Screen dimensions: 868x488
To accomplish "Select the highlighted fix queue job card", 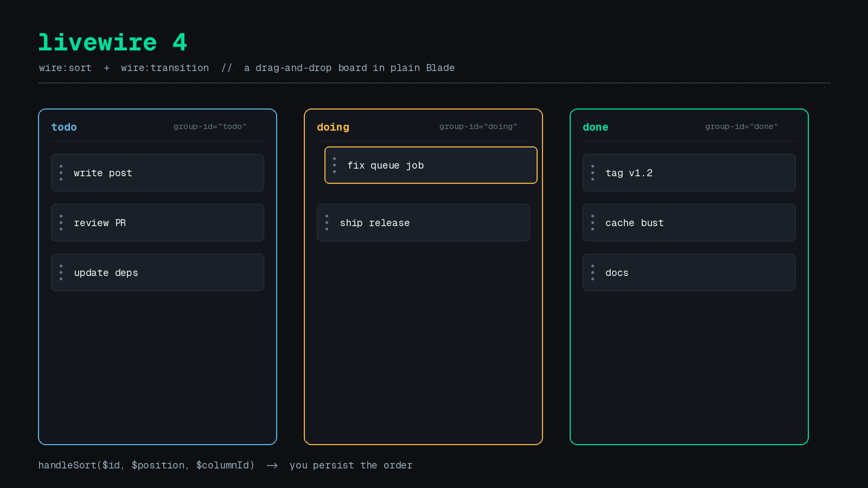I will 431,165.
